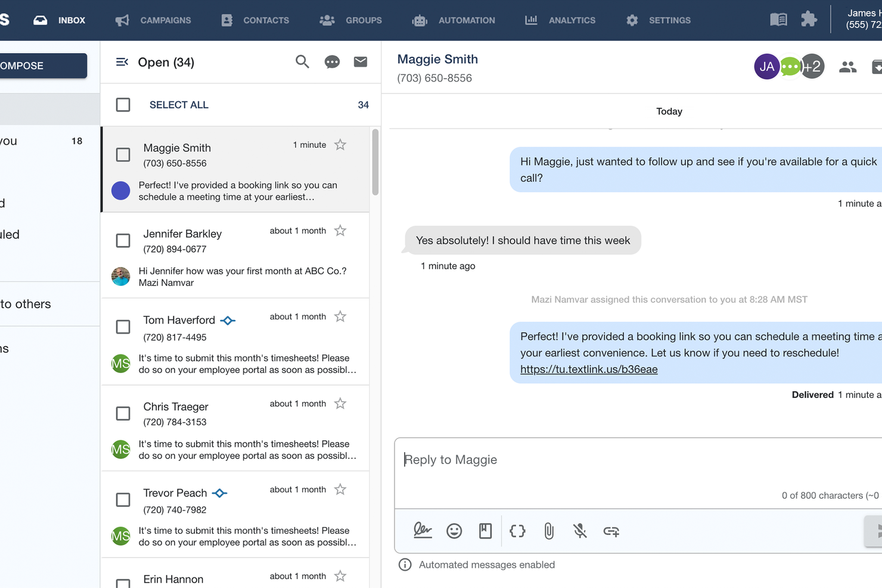This screenshot has width=882, height=588.
Task: Select the signature tool in the reply toolbar
Action: [423, 531]
